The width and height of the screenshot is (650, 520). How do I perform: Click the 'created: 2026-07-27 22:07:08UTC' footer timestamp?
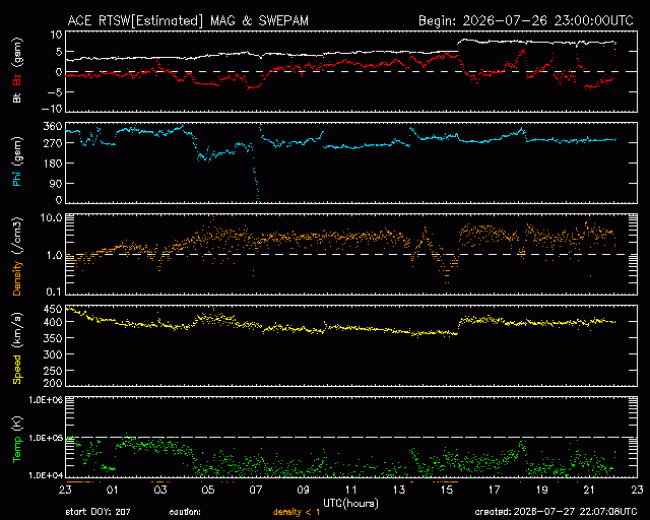coord(555,512)
